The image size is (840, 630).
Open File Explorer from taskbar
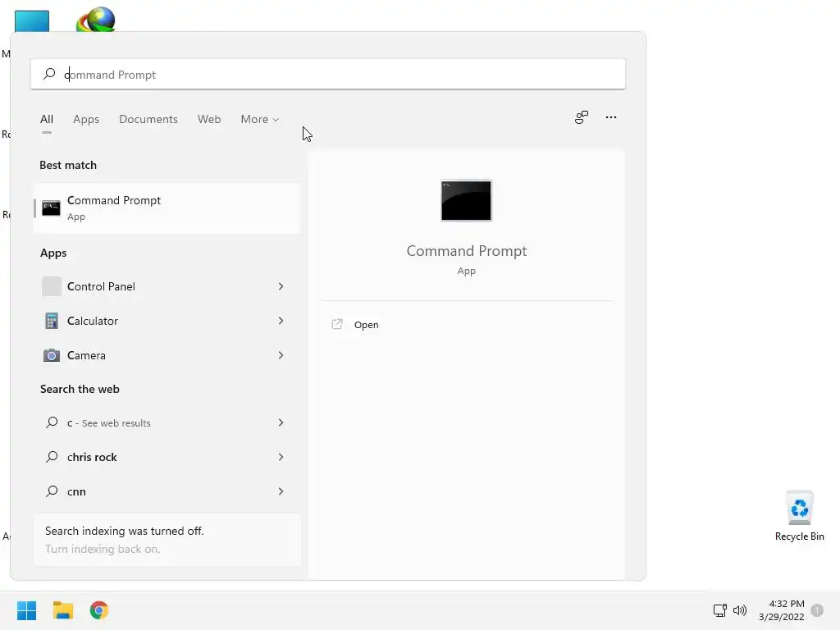62,610
